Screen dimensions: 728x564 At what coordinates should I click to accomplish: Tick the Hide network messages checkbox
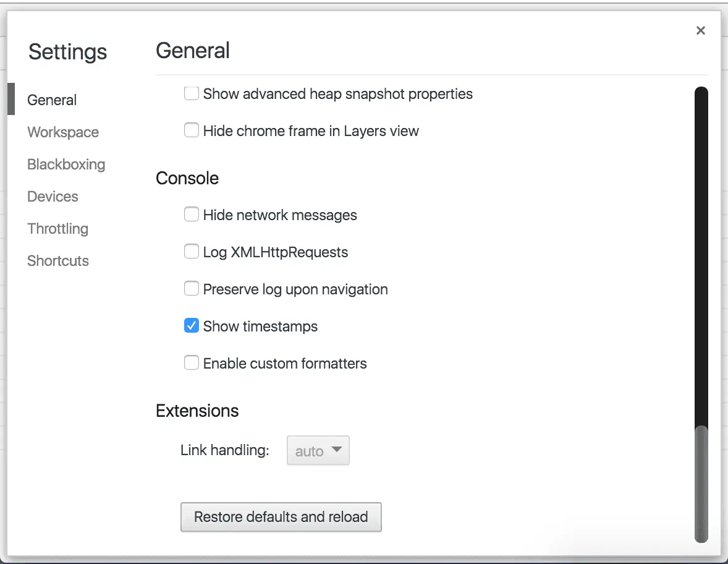tap(192, 215)
